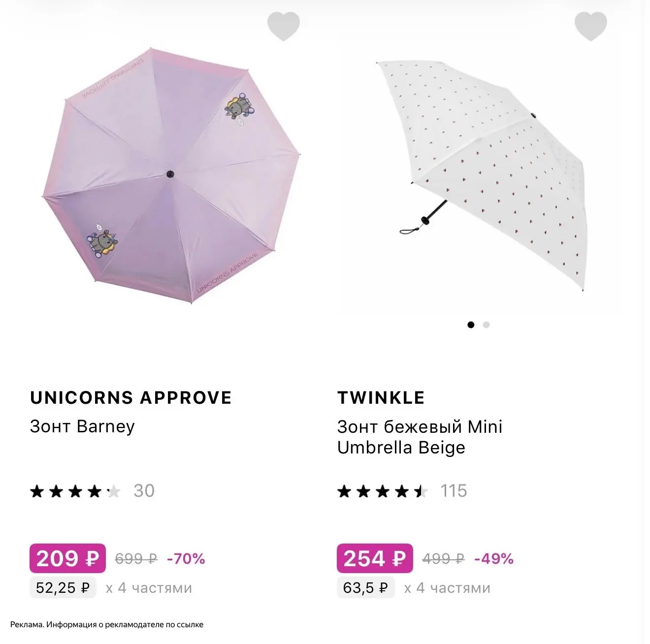The height and width of the screenshot is (644, 650).
Task: Click the 209 ₽ price badge
Action: coord(67,558)
